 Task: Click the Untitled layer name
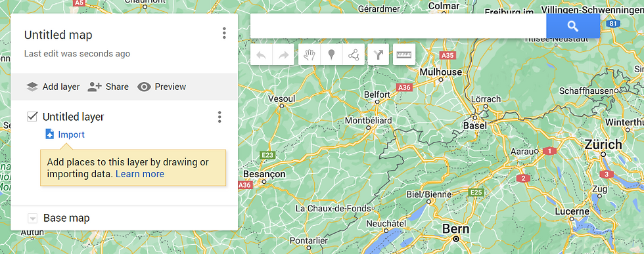point(73,117)
